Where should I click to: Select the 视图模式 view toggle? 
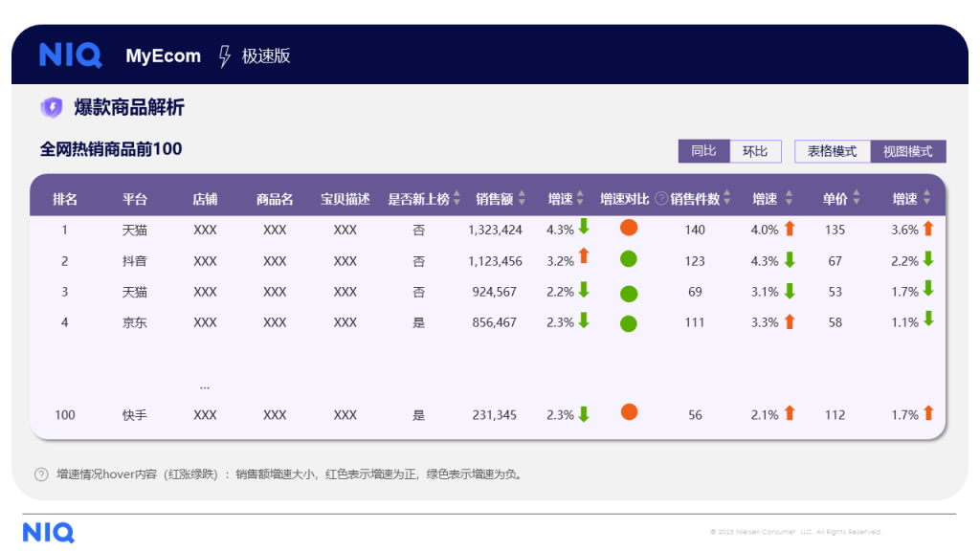pos(908,151)
